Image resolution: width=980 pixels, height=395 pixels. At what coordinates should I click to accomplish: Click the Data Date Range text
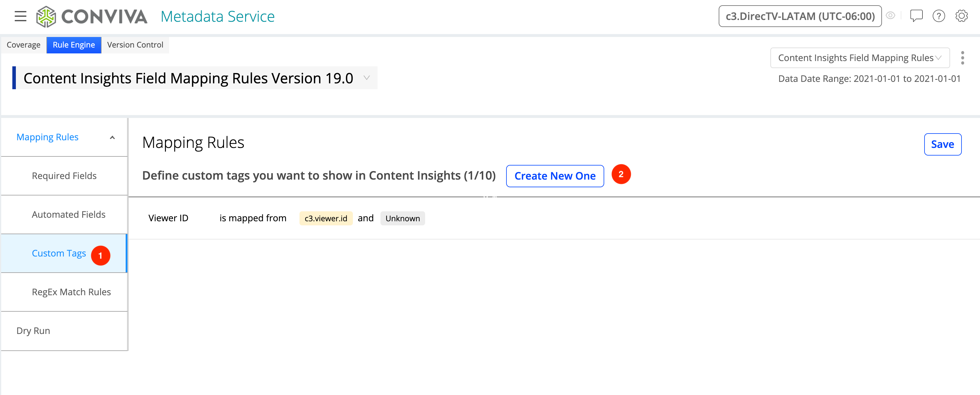[x=869, y=79]
